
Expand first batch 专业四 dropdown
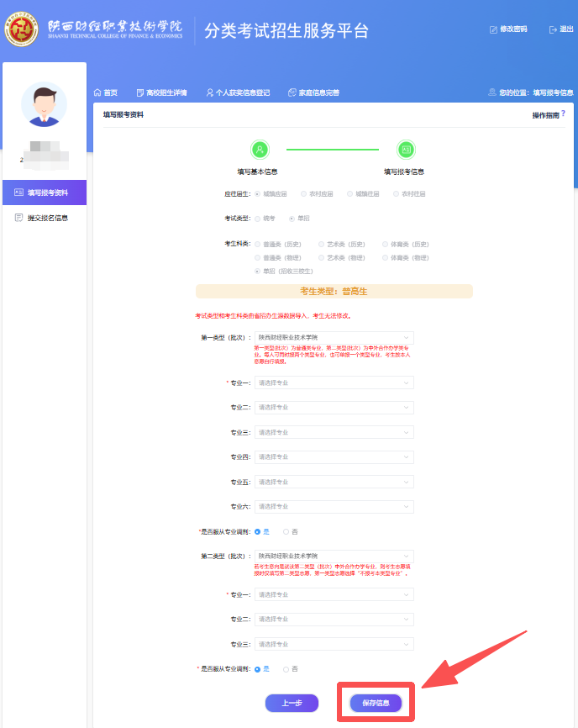334,457
